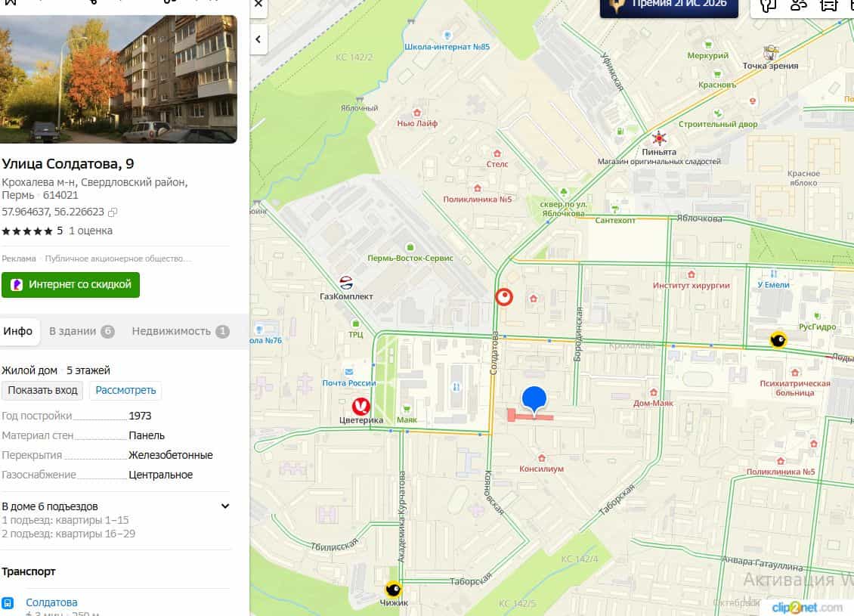
Task: Click the Яблочный stop marker
Action: [360, 100]
